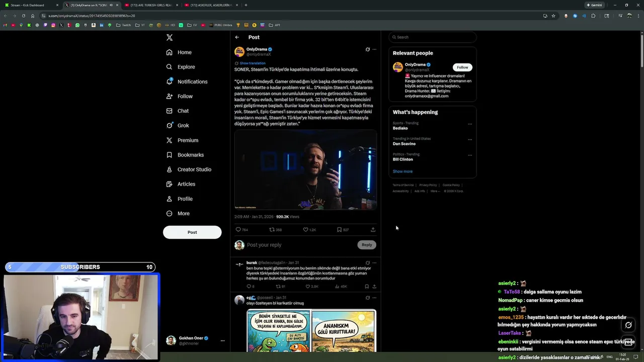Viewport: 644px width, 362px height.
Task: Share burak's reply
Action: pyautogui.click(x=374, y=287)
